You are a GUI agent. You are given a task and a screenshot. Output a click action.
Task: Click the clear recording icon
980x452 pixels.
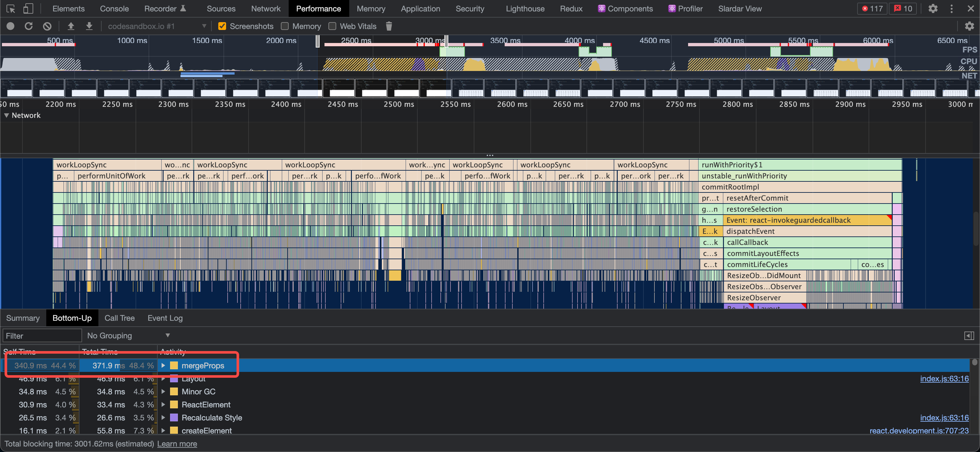[x=47, y=26]
